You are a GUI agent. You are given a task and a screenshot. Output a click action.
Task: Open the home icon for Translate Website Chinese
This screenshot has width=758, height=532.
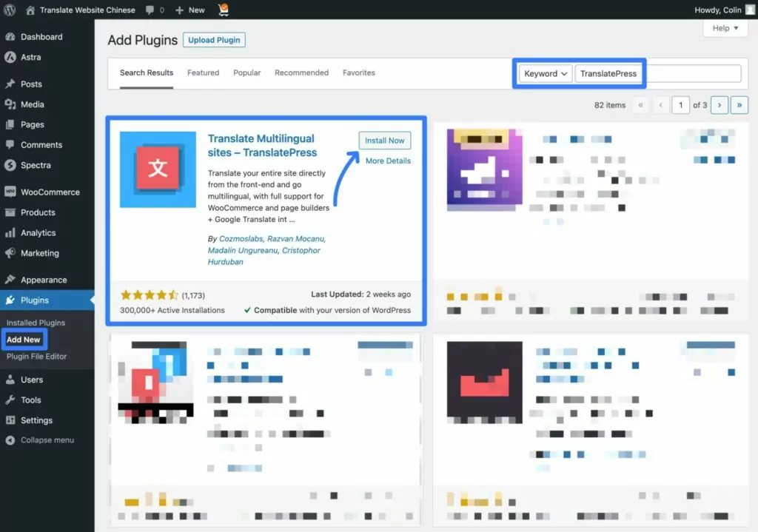[x=30, y=10]
